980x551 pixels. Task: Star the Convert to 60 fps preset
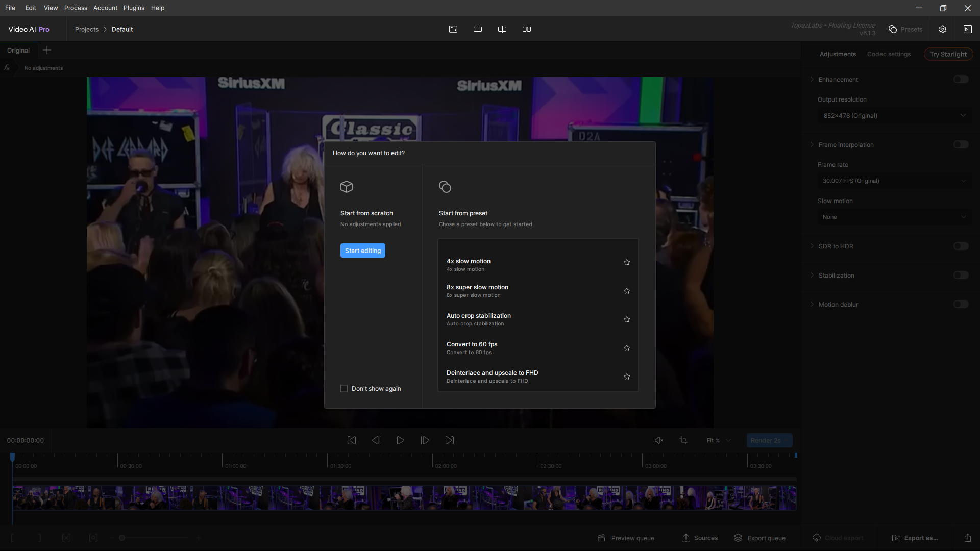click(x=627, y=348)
